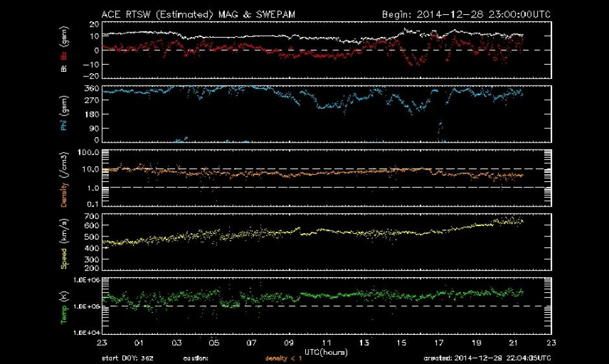
Task: Click the 'caution:' label at the bottom
Action: 196,358
